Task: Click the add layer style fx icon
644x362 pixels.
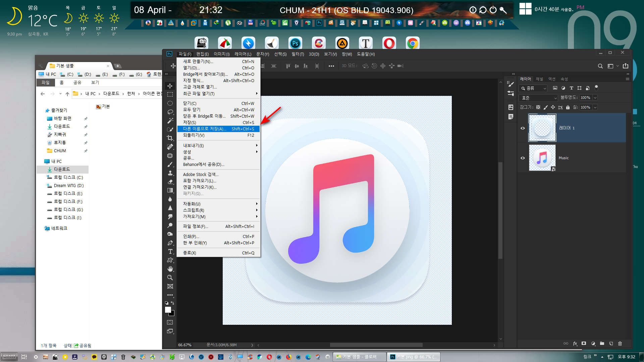Action: 575,344
